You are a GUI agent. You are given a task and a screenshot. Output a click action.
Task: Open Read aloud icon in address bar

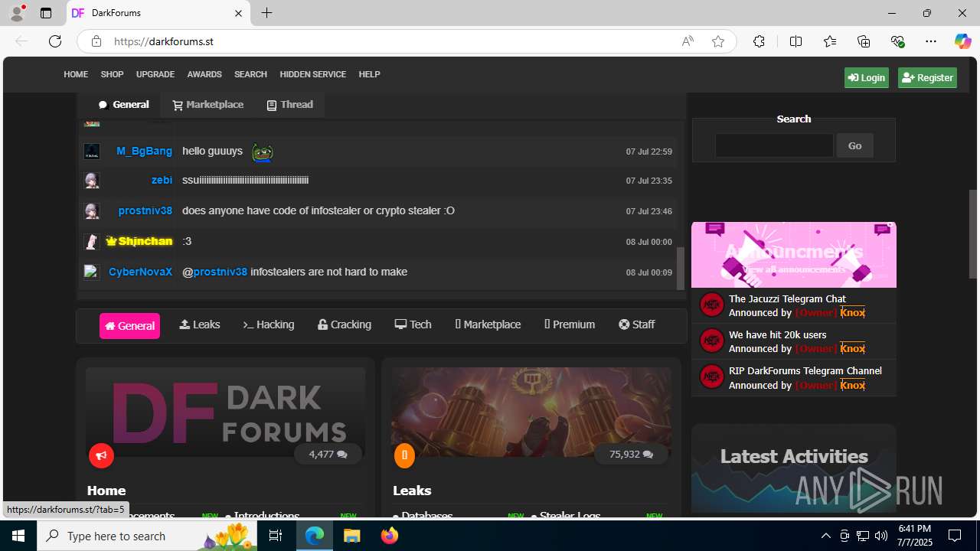688,41
